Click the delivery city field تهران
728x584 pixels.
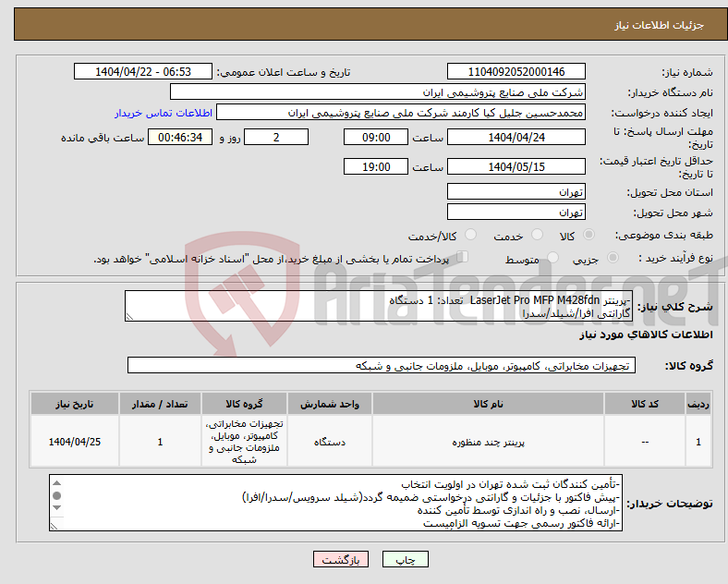[516, 213]
